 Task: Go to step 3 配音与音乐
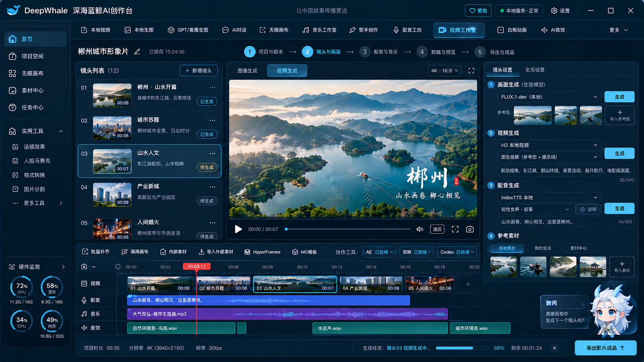coord(379,52)
